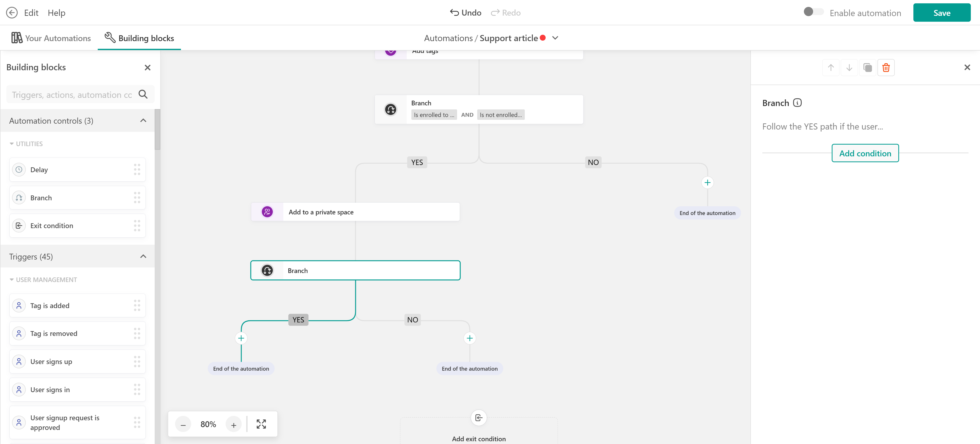Click the move block down arrow

(849, 68)
